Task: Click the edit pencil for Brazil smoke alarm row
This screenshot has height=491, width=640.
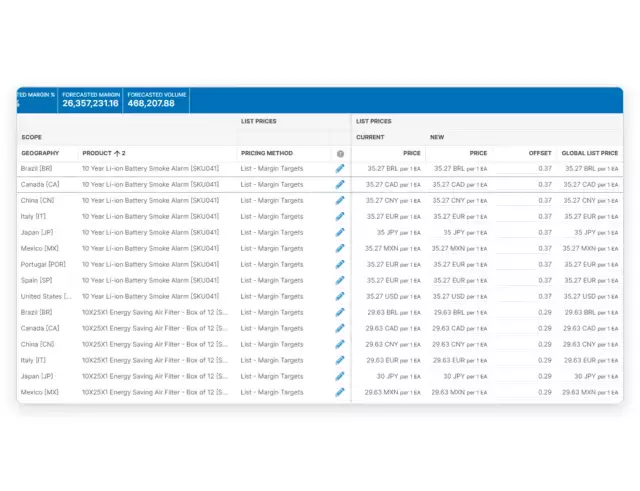Action: point(340,169)
